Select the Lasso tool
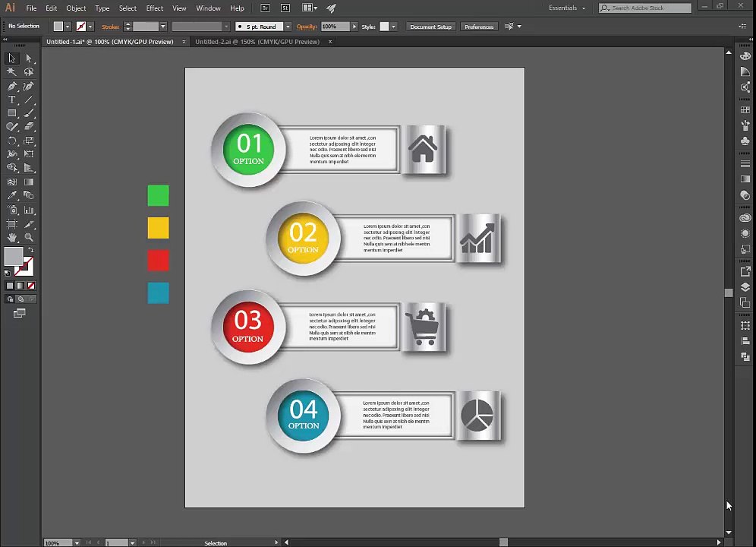 pyautogui.click(x=29, y=72)
